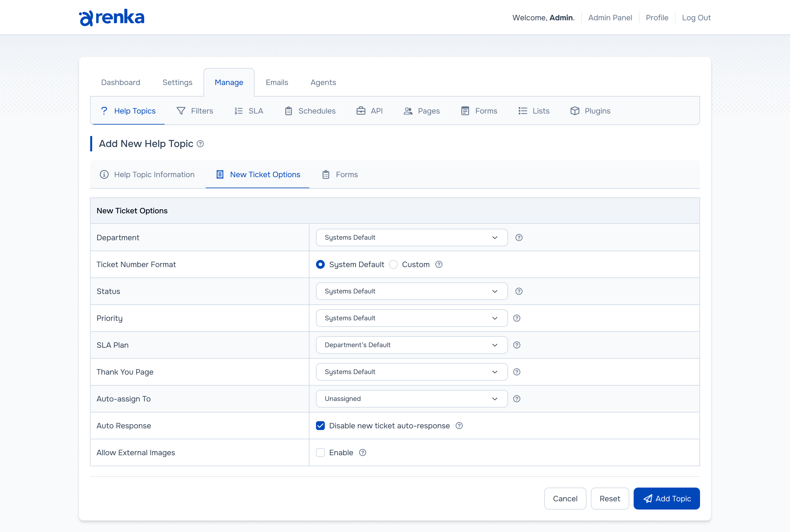Open help tooltip for Thank You Page
Screen dimensions: 790x532
[517, 372]
